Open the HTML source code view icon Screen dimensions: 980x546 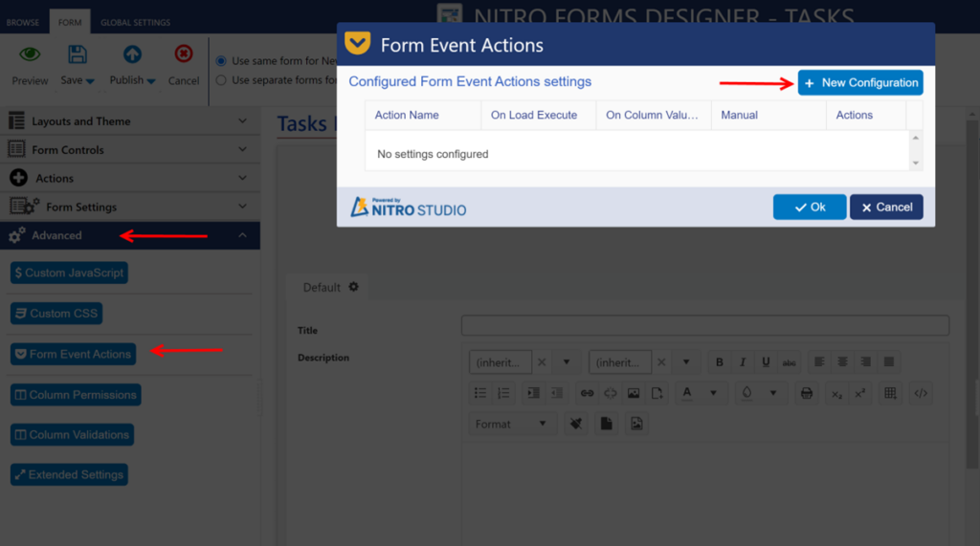[x=920, y=393]
